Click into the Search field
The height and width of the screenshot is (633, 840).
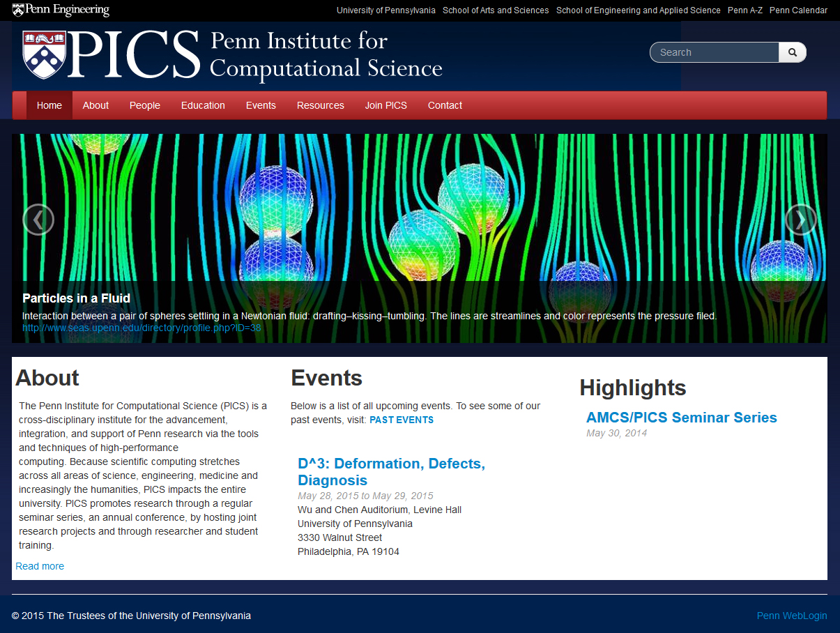click(715, 52)
